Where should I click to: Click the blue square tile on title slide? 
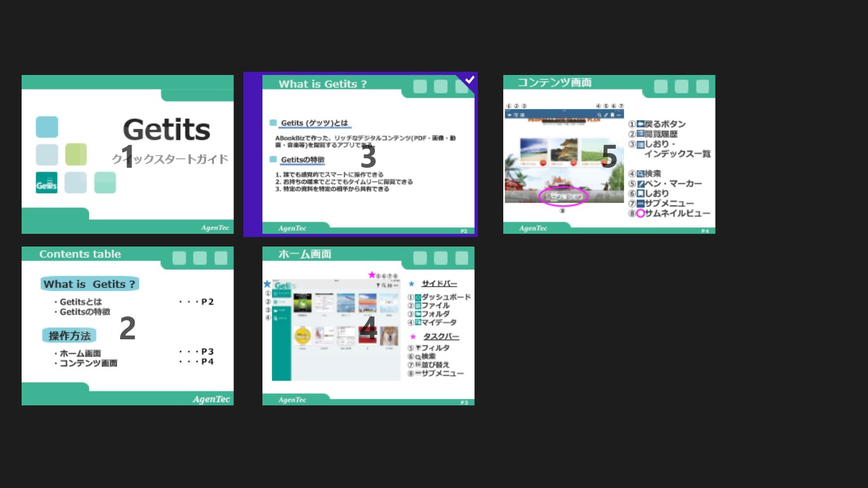(47, 127)
